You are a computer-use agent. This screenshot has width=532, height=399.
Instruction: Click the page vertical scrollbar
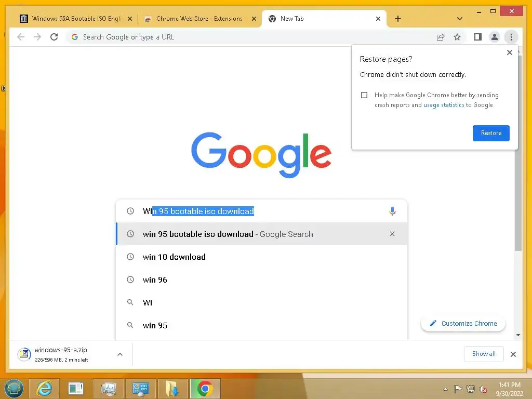518,153
